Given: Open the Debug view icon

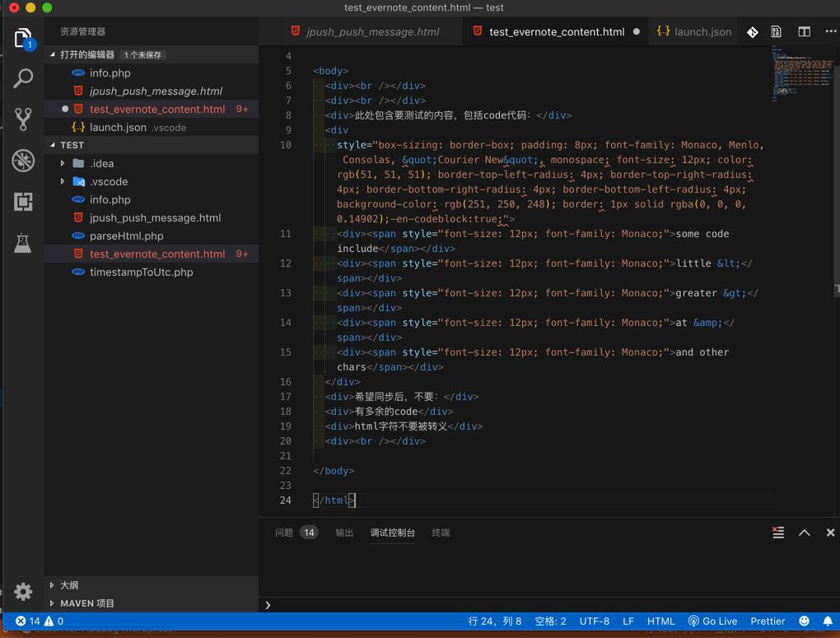Looking at the screenshot, I should pyautogui.click(x=23, y=161).
